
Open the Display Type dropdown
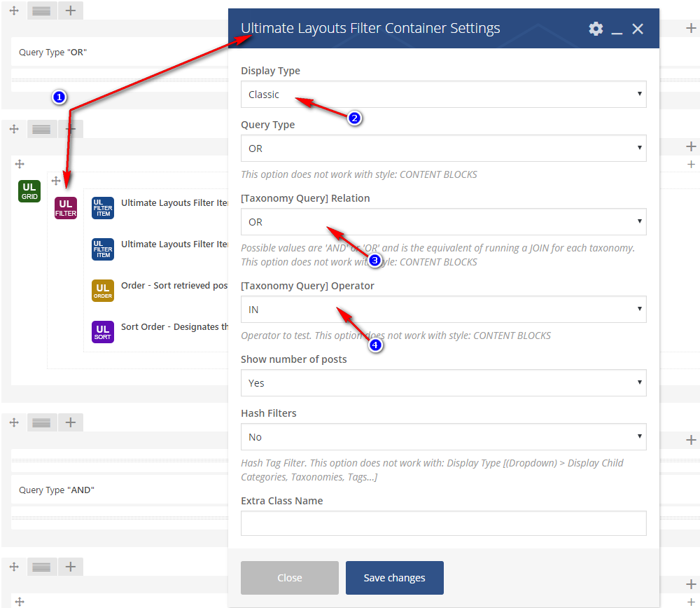click(443, 95)
